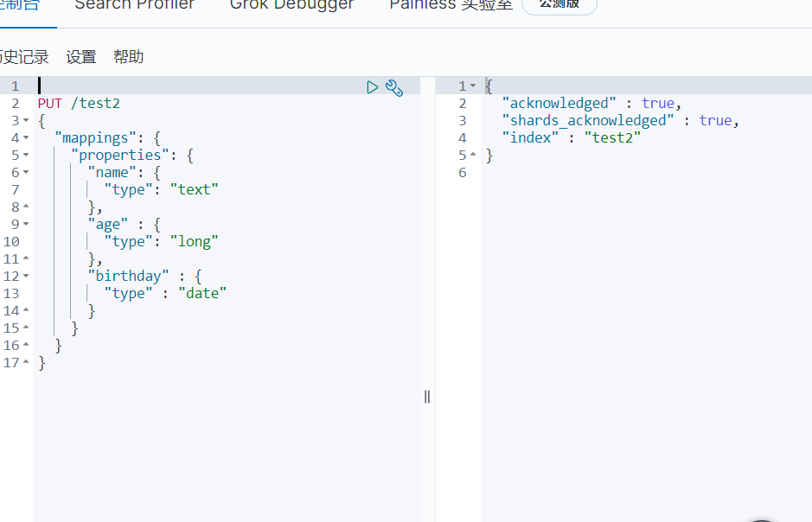Click the pane resize handle between editors

coord(427,397)
